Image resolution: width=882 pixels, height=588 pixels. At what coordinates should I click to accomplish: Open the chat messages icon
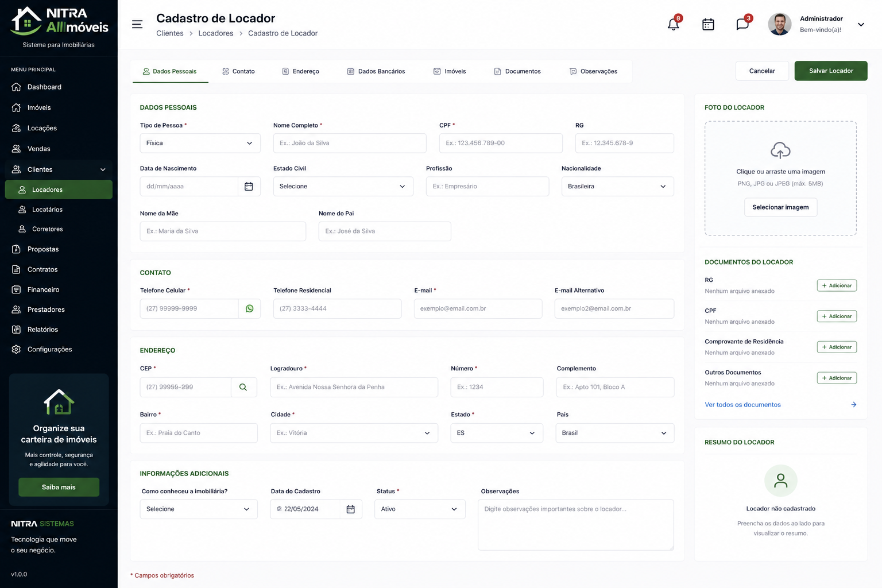[x=742, y=25]
